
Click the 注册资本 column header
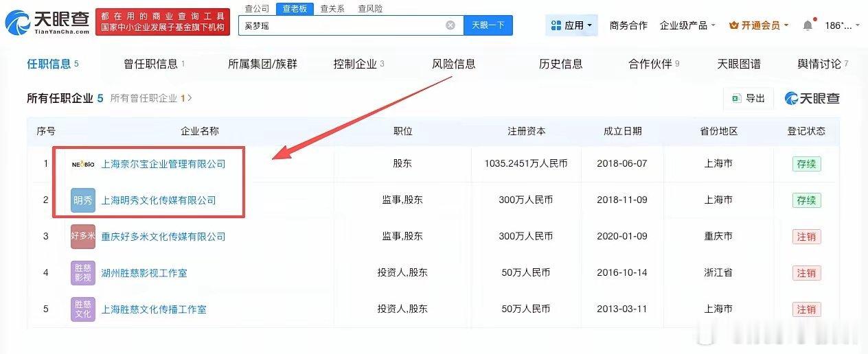coord(526,131)
